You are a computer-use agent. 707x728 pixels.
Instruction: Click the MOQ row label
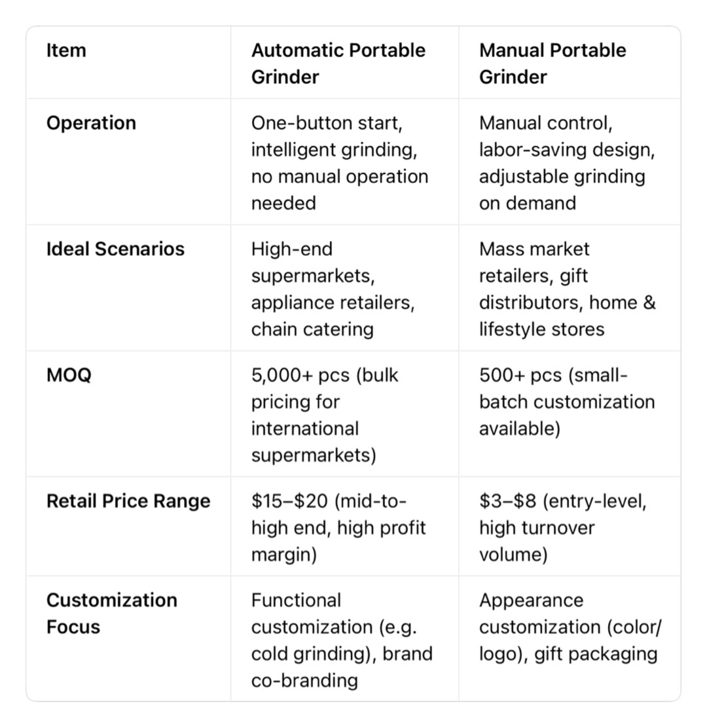69,375
